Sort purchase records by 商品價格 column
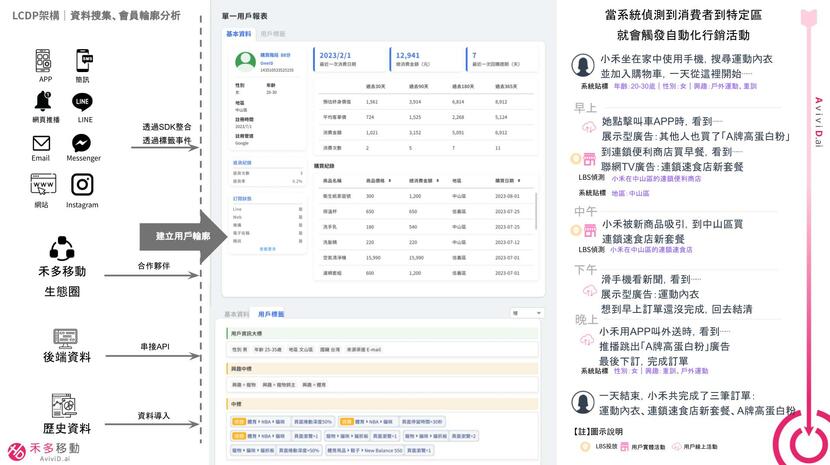This screenshot has height=465, width=830. point(383,180)
